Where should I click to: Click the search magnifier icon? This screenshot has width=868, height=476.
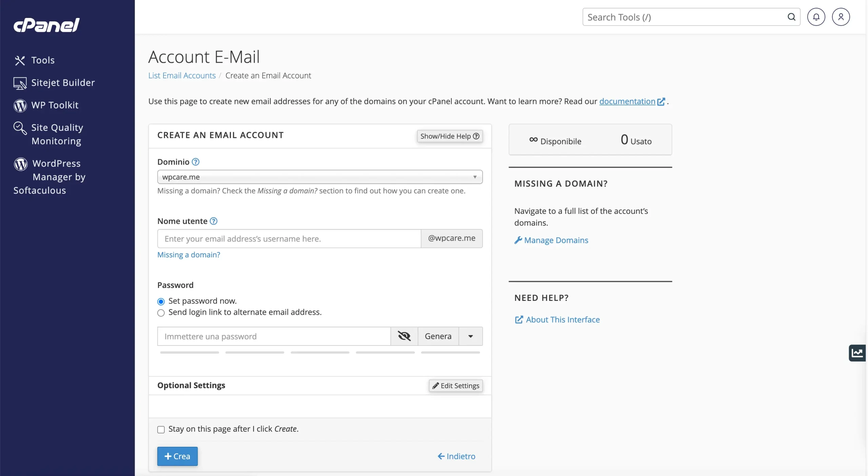tap(791, 17)
